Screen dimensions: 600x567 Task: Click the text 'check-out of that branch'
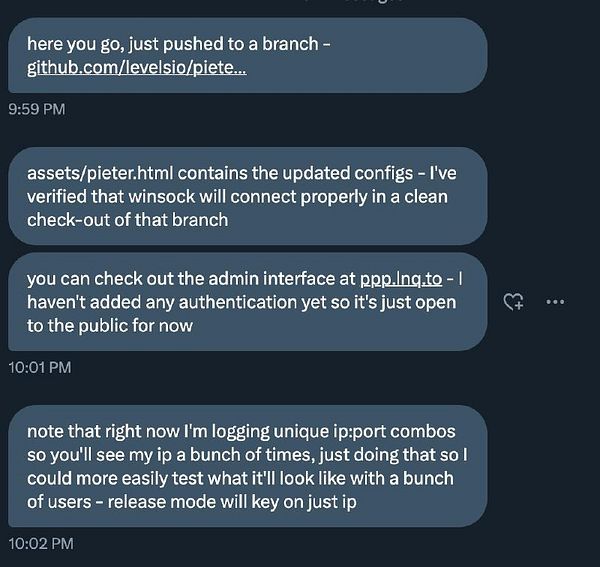click(x=127, y=220)
